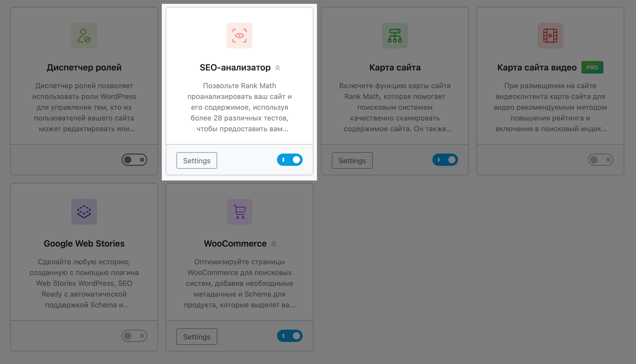Enable the Google Web Stories toggle

click(x=134, y=336)
